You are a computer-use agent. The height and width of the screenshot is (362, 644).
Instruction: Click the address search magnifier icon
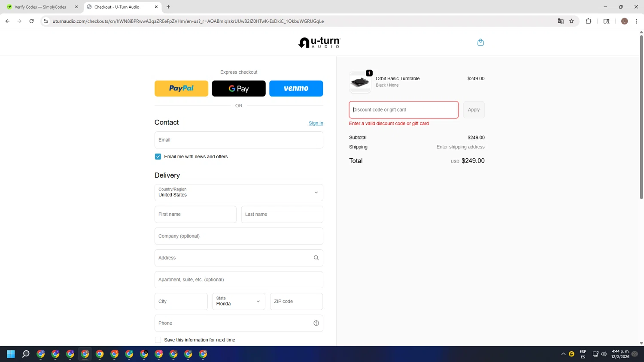316,258
